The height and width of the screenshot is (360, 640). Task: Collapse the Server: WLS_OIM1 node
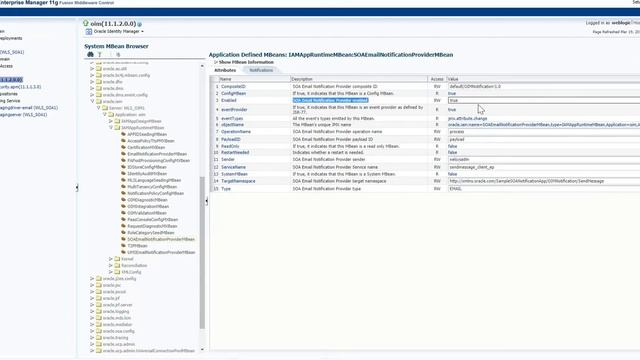[x=98, y=108]
